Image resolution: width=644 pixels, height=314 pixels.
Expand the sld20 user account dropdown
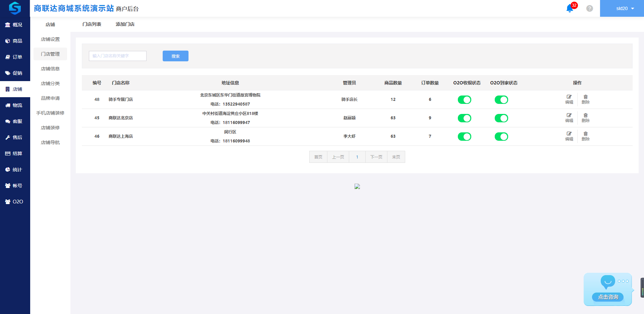pos(622,8)
